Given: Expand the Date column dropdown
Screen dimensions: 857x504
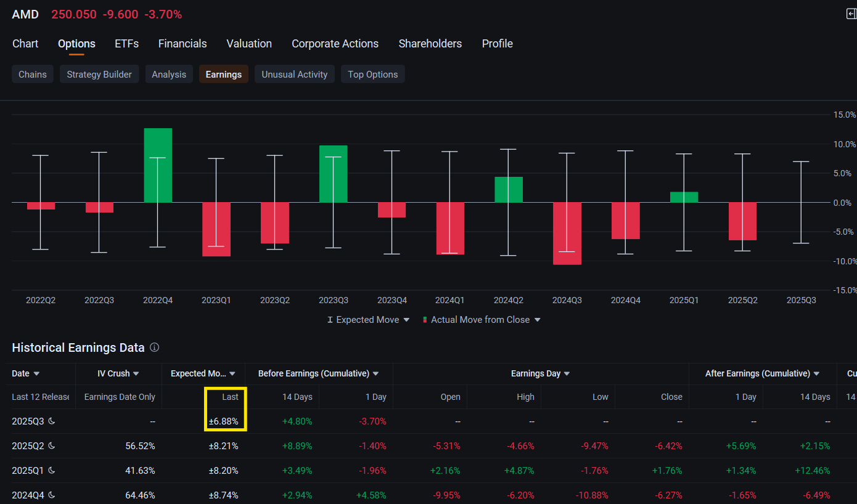Looking at the screenshot, I should (x=36, y=374).
